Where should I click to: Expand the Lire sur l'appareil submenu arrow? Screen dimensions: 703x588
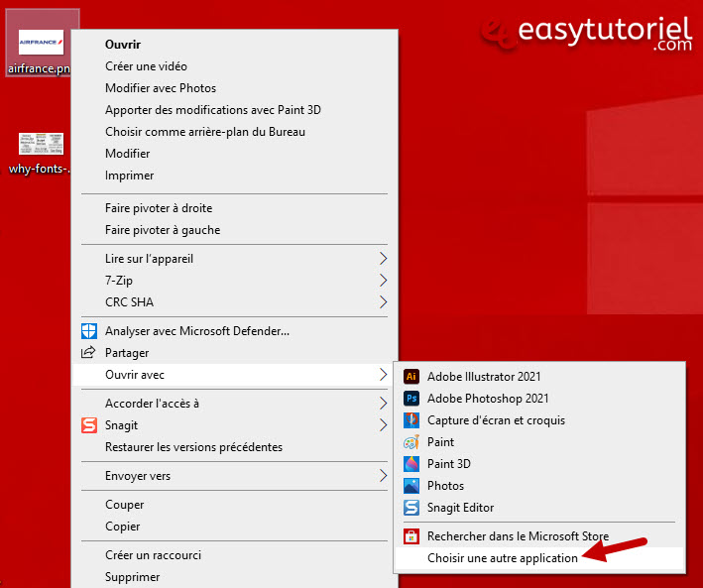pyautogui.click(x=383, y=259)
